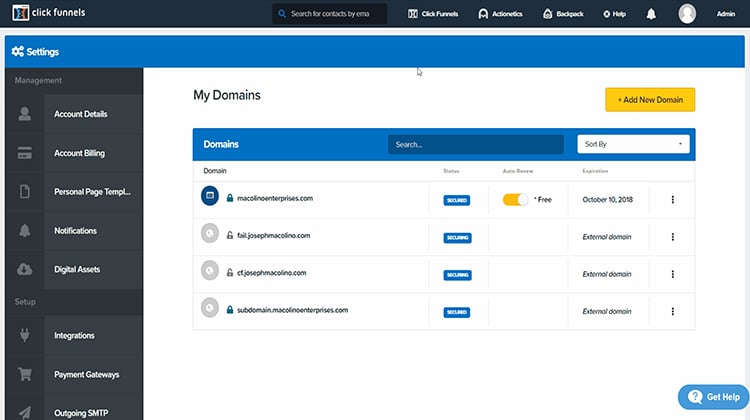This screenshot has width=750, height=420.
Task: Click the Account Billing card icon
Action: coord(24,153)
